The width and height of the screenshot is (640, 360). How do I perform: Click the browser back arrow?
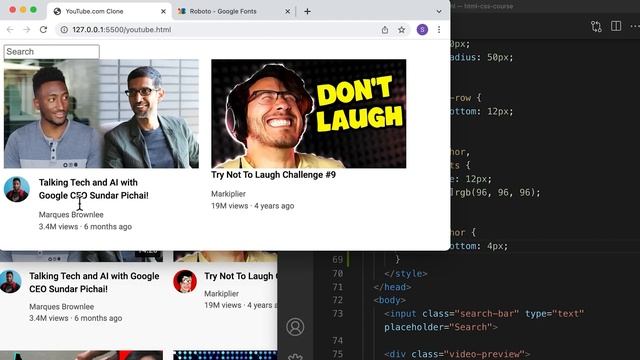click(10, 29)
